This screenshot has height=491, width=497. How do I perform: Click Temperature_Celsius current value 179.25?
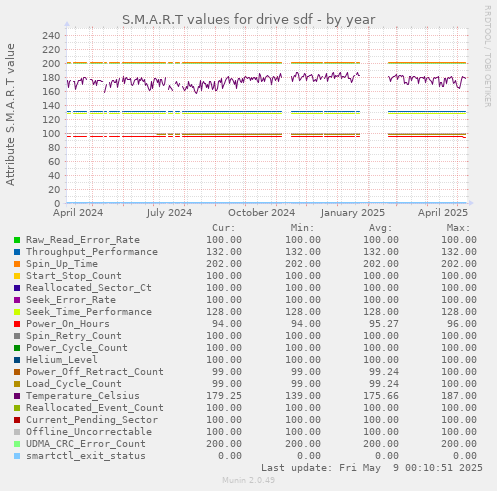tap(224, 396)
